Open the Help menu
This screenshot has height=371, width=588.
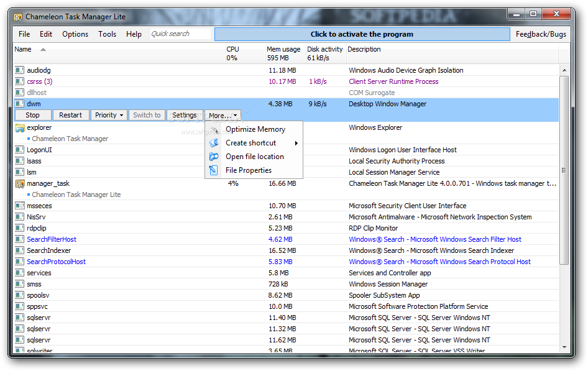134,34
